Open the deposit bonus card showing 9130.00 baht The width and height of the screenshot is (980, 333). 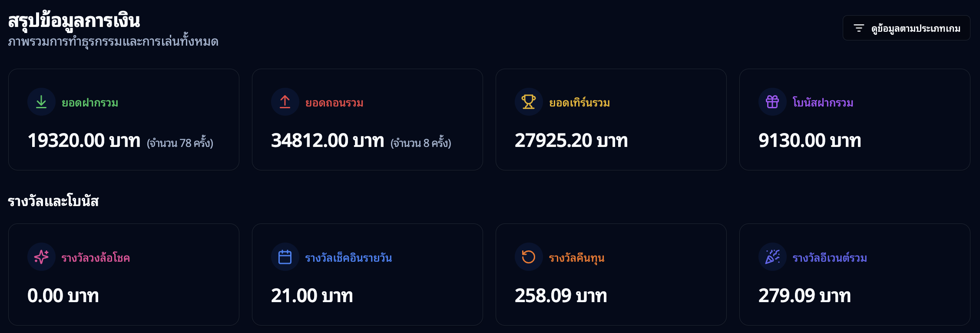pos(854,119)
